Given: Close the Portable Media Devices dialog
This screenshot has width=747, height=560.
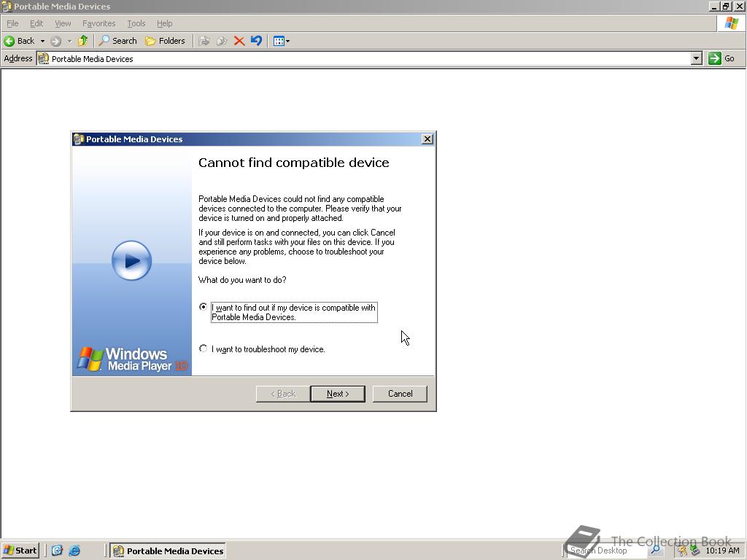Looking at the screenshot, I should [427, 139].
